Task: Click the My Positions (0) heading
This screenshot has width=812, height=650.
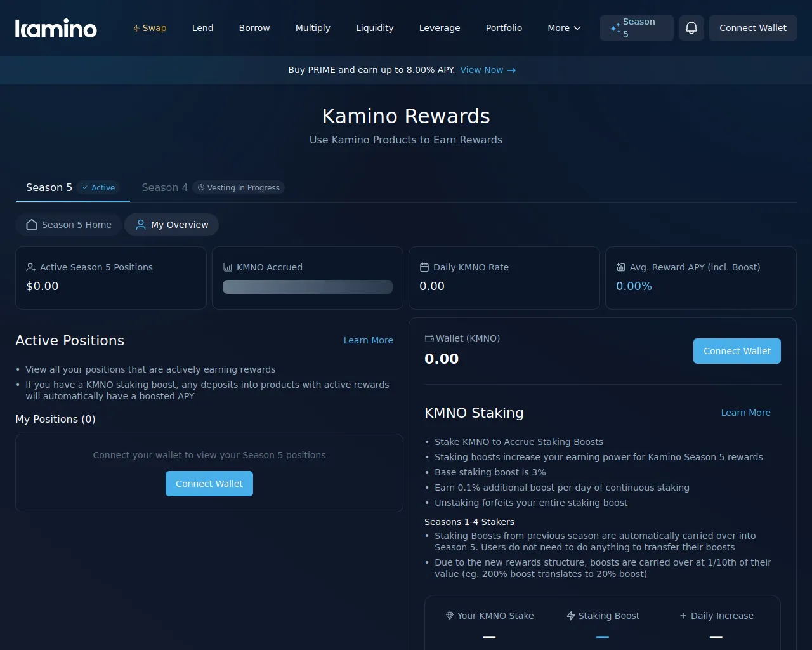Action: (x=55, y=419)
